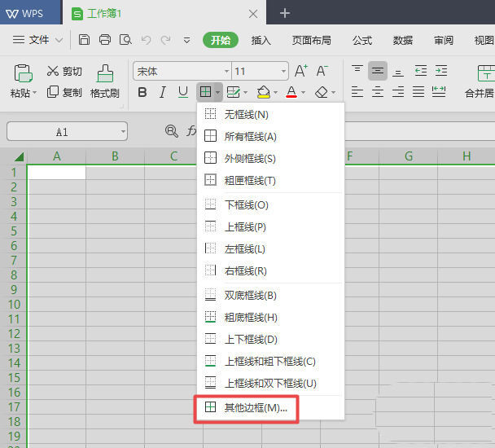Click the justify alignment icon
This screenshot has width=495, height=448.
[418, 92]
